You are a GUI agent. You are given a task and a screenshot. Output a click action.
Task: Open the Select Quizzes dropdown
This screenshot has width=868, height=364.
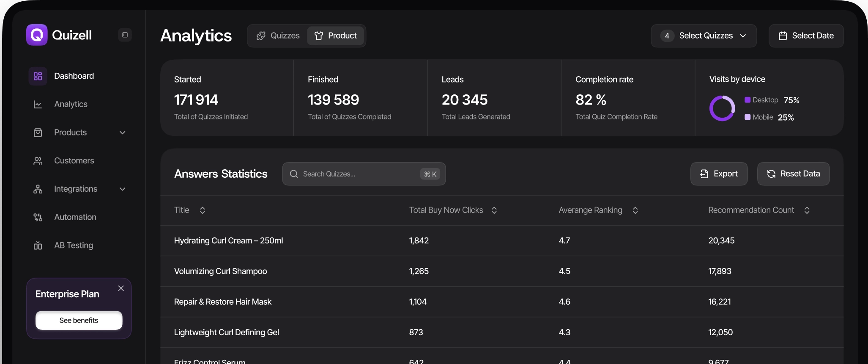[704, 36]
